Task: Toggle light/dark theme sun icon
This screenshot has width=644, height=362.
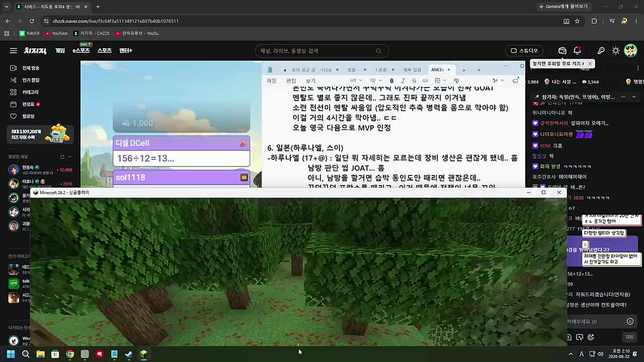Action: [x=616, y=51]
